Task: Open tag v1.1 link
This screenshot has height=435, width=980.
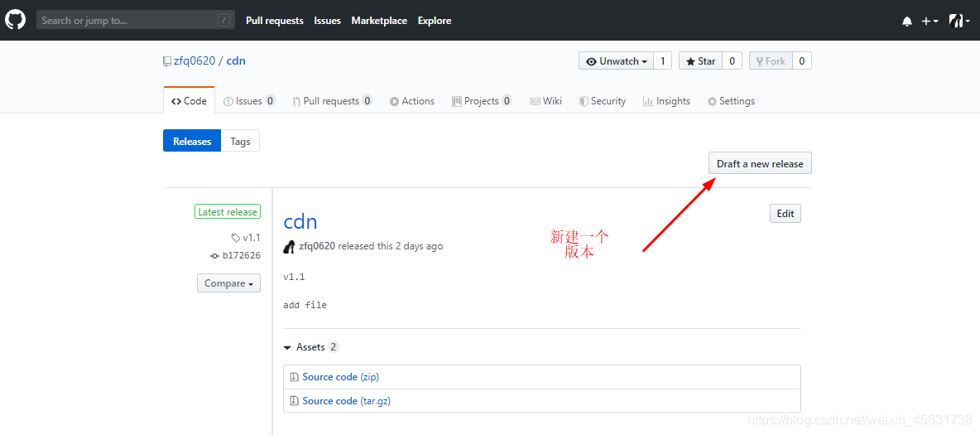Action: [252, 238]
